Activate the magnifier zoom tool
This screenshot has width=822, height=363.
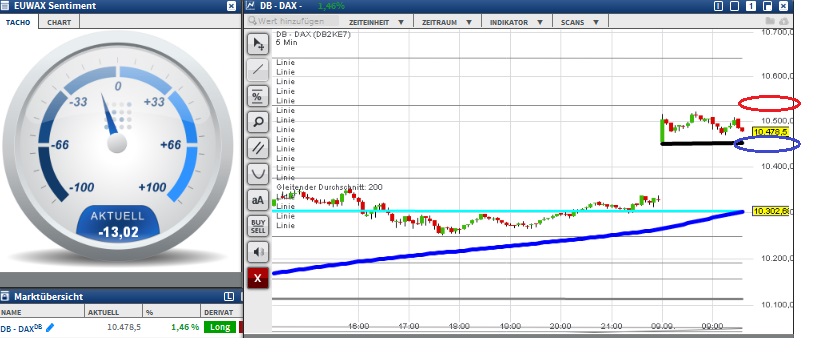coord(257,122)
